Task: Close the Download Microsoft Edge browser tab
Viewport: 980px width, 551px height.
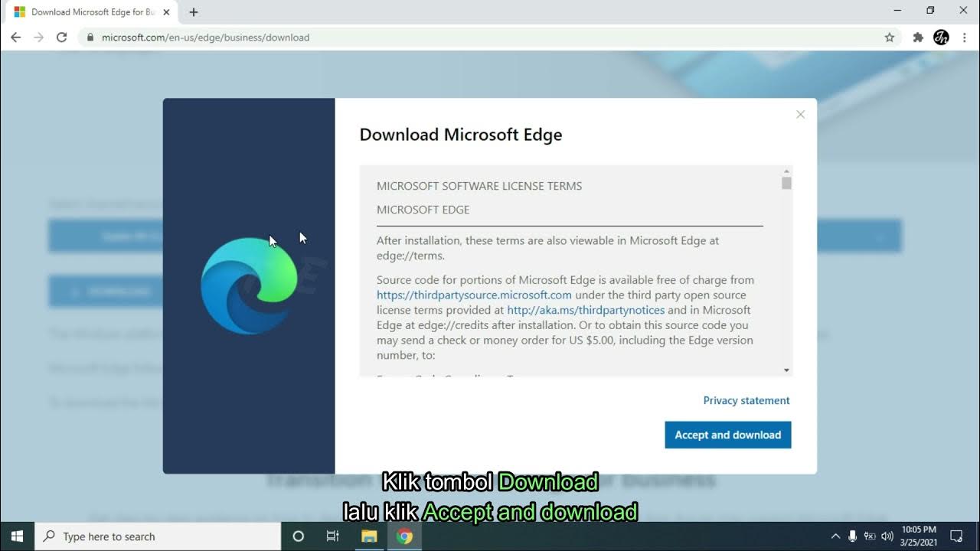Action: tap(166, 12)
